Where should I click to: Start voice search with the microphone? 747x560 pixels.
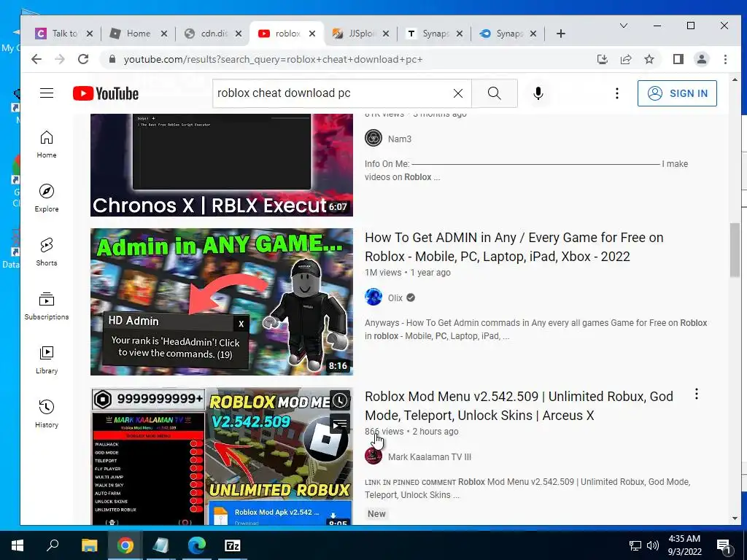[538, 93]
